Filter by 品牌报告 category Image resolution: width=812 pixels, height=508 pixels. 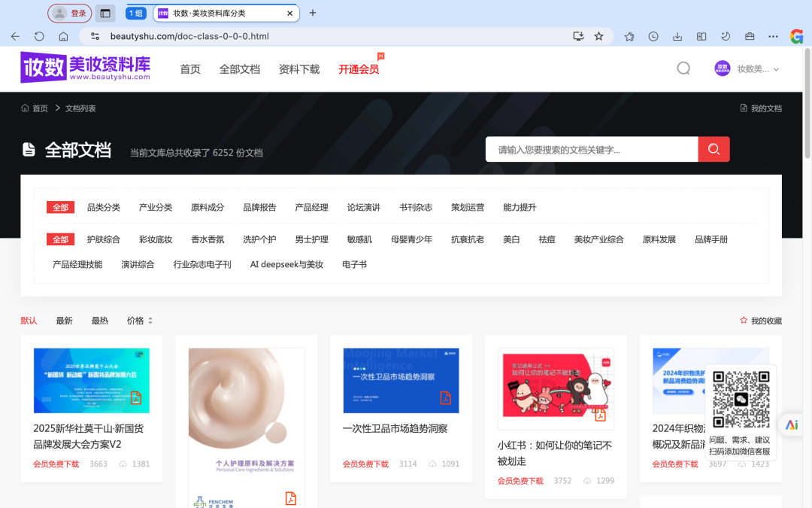coord(259,208)
